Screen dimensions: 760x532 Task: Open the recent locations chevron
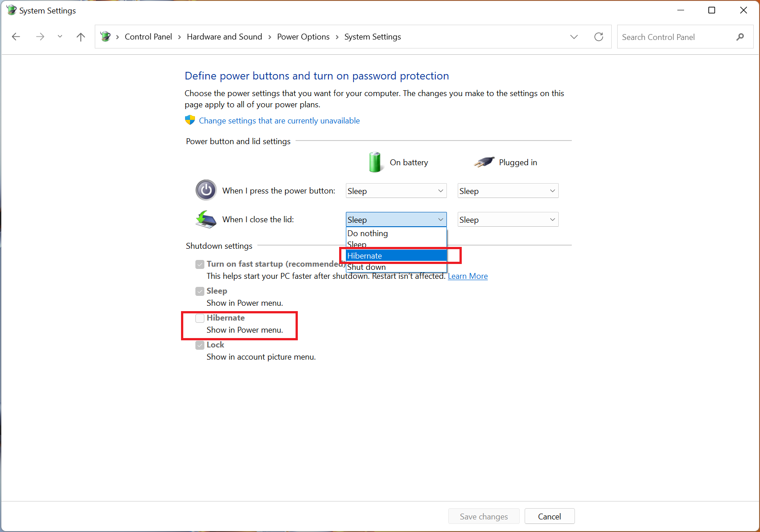(x=60, y=37)
